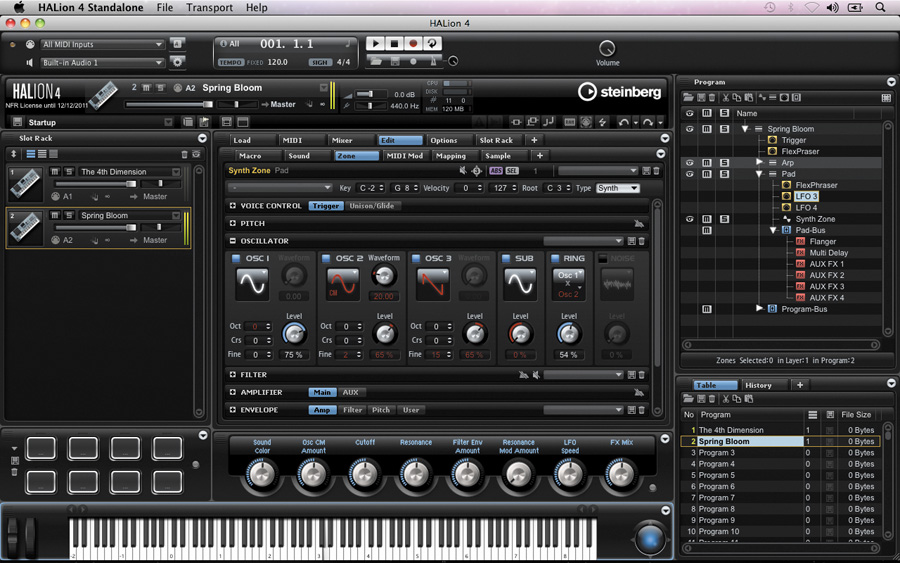Click the Flanger FX icon
Screen dimensions: 900x563
[x=800, y=242]
